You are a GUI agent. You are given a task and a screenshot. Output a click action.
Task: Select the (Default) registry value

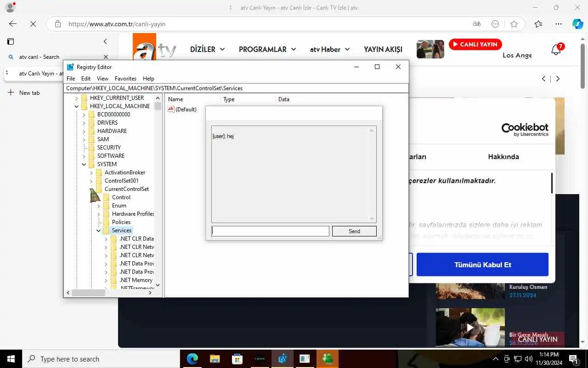point(182,109)
